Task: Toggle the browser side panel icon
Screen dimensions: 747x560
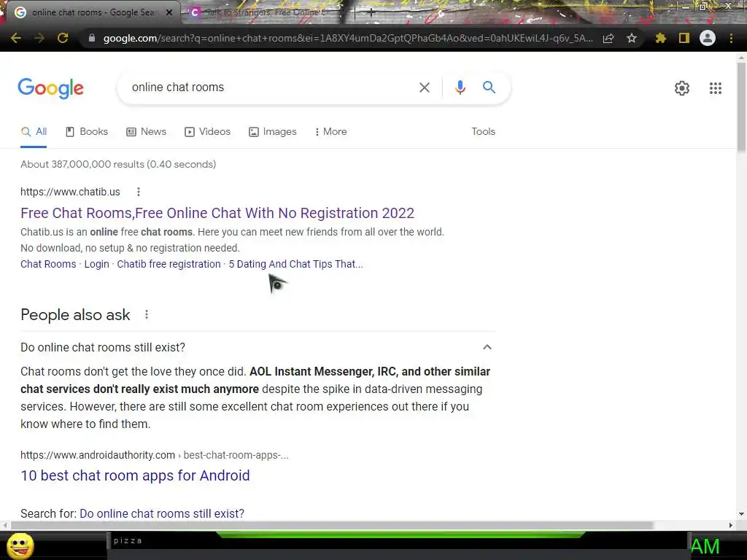Action: click(684, 38)
